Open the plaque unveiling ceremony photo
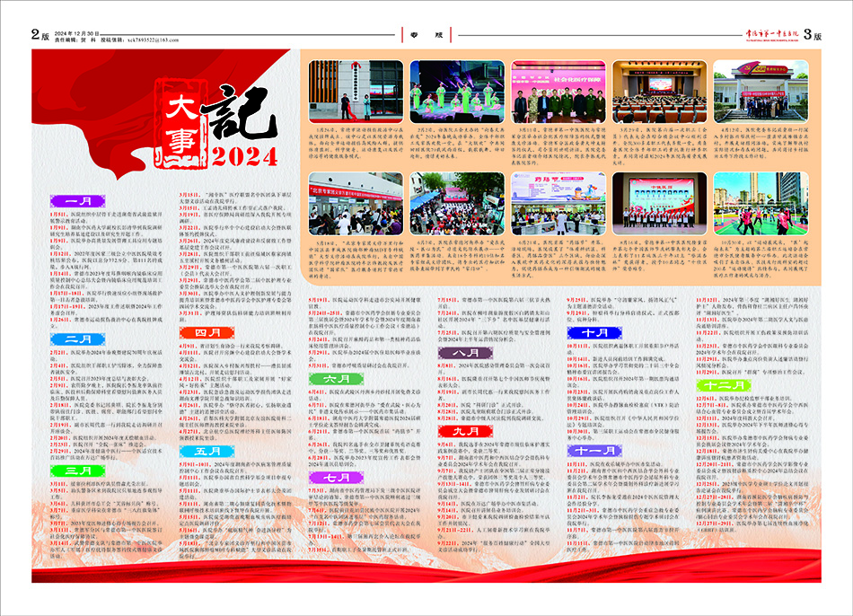853x616 pixels. [x=356, y=92]
